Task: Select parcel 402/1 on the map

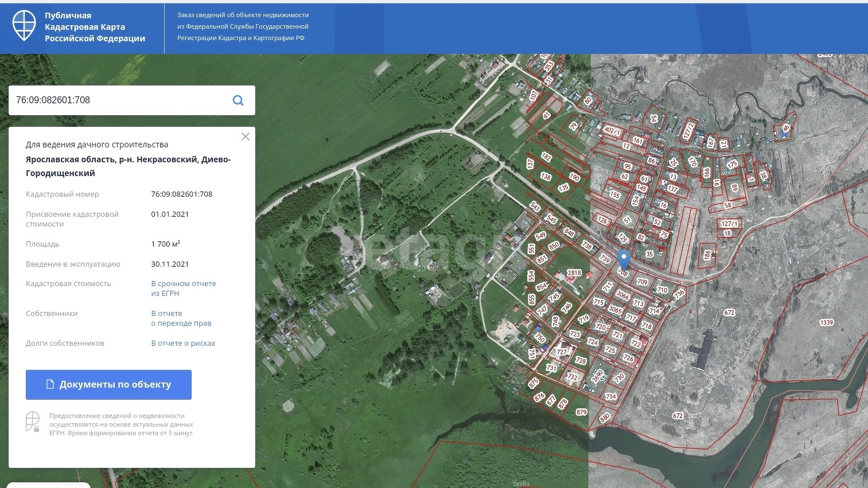Action: pyautogui.click(x=612, y=131)
